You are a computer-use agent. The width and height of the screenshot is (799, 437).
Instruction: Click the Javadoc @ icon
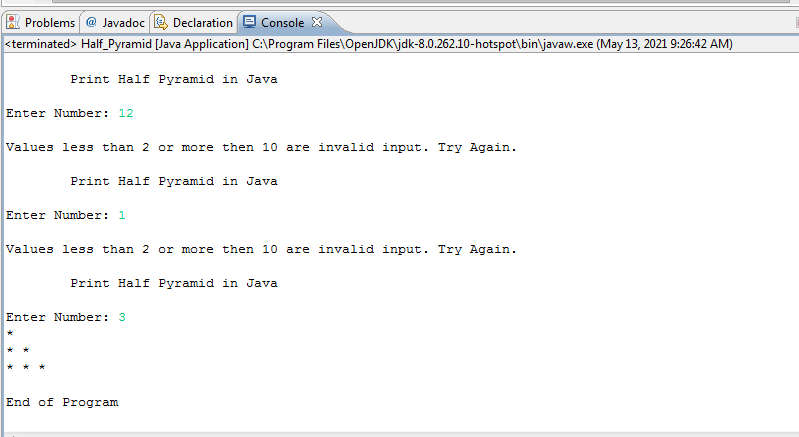[91, 22]
